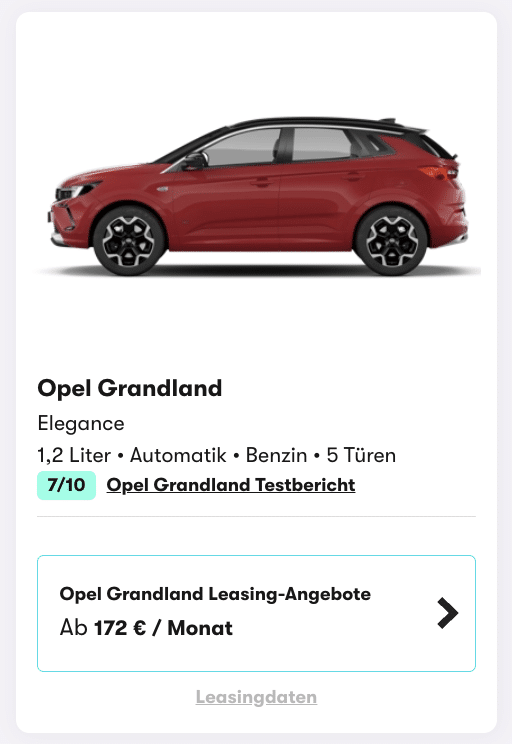Select the red Opel Grandland car image
The image size is (512, 744).
(259, 196)
